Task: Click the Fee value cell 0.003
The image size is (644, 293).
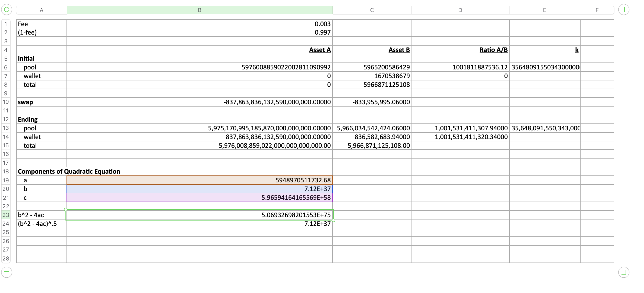Action: 199,24
